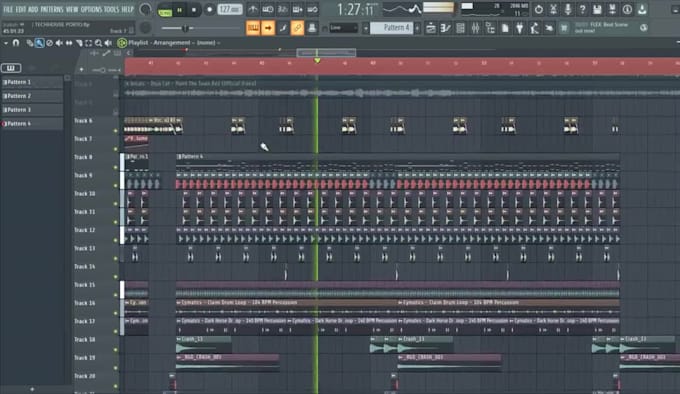
Task: Toggle the orange auto-scroll arrow
Action: [x=268, y=28]
